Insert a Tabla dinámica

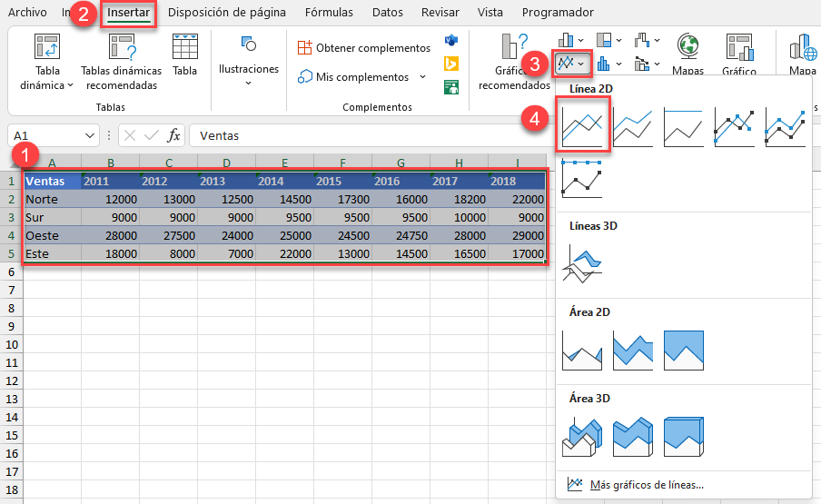click(47, 61)
